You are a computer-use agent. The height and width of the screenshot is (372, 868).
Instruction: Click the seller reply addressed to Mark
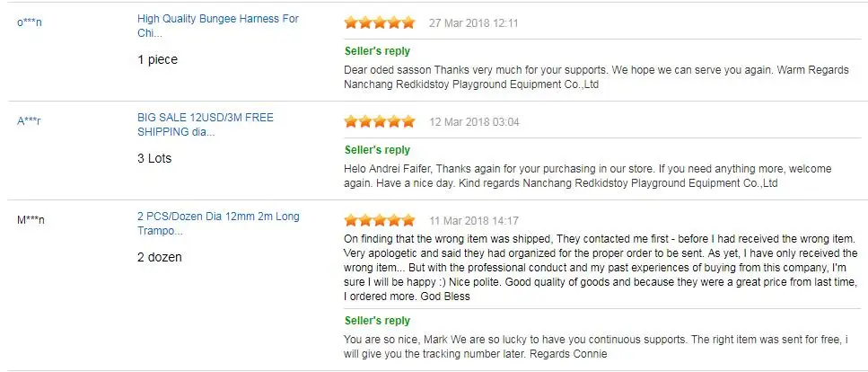592,346
